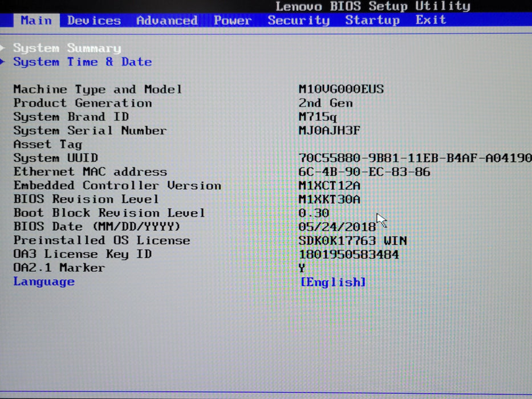Click the BIOS date 05/24/2018
Viewport: 532px width, 399px height.
coord(337,227)
